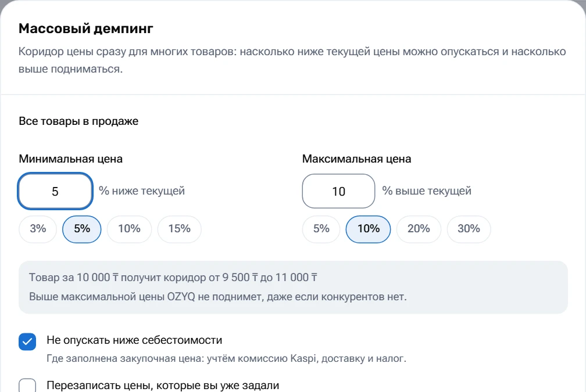586x392 pixels.
Task: Click the 'Перезаписать цены, которые вы уже задали' label
Action: click(x=163, y=385)
